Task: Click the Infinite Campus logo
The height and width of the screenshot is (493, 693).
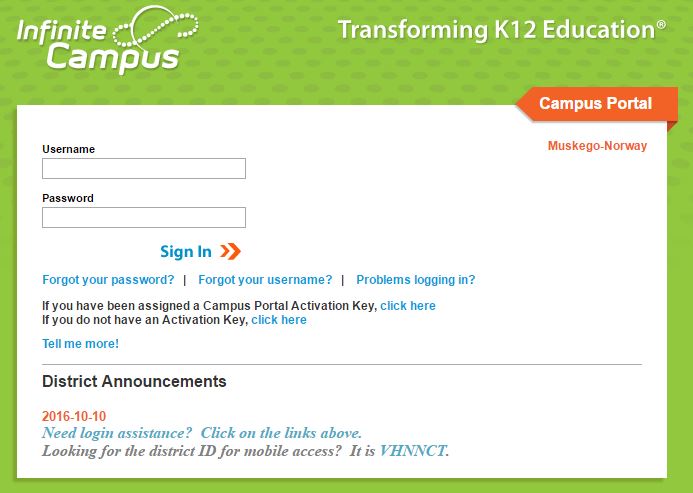Action: click(x=107, y=40)
